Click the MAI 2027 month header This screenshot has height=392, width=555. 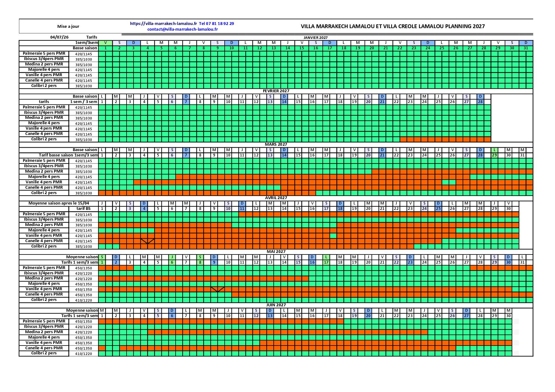click(x=276, y=252)
